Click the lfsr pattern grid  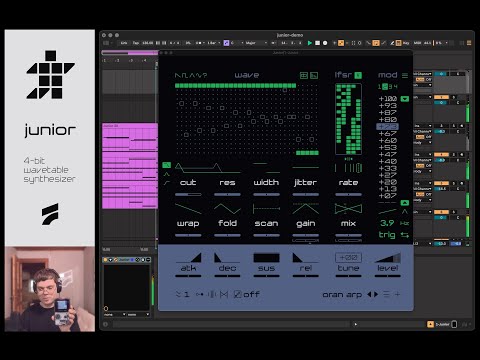point(348,119)
